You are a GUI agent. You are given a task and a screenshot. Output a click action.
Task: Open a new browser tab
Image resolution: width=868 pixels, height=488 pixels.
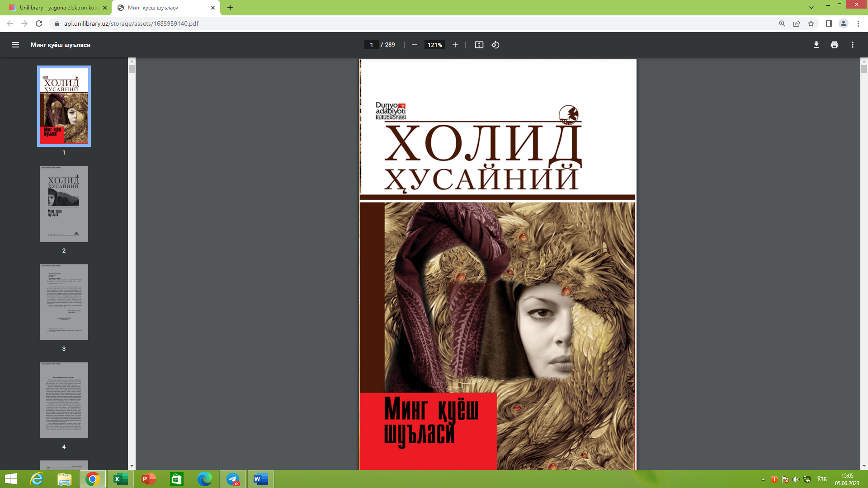tap(231, 8)
